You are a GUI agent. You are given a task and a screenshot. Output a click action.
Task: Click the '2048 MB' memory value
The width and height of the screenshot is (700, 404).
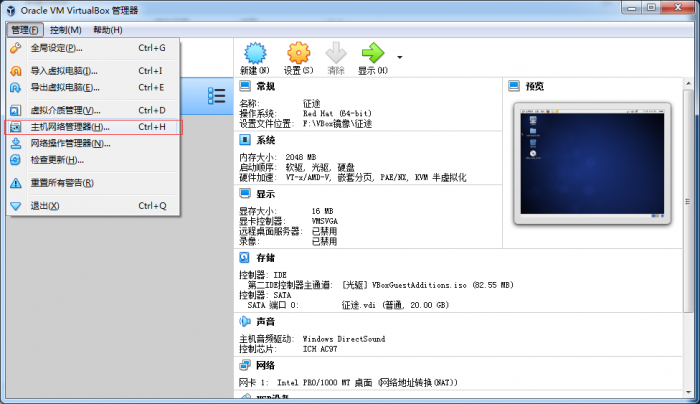pos(300,157)
